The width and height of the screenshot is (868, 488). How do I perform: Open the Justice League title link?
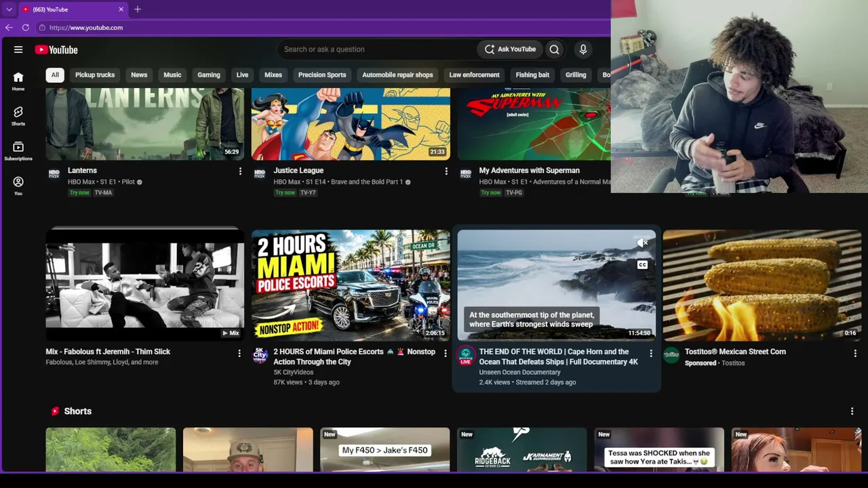pos(298,171)
